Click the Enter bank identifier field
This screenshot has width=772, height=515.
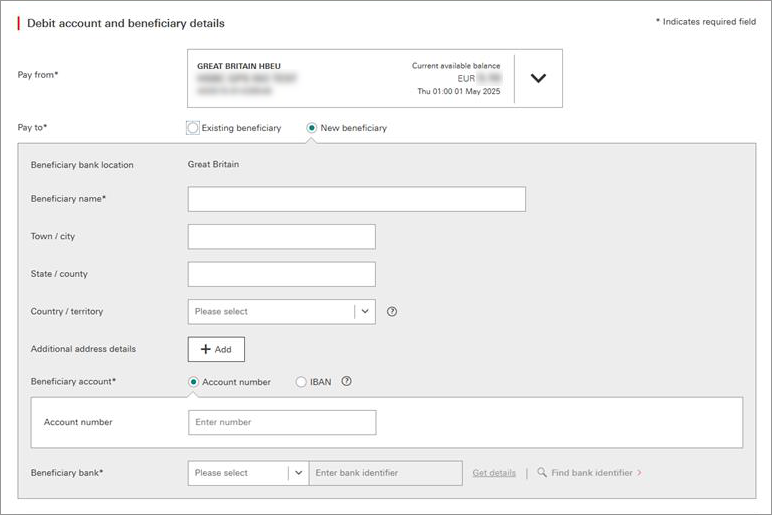pos(385,473)
